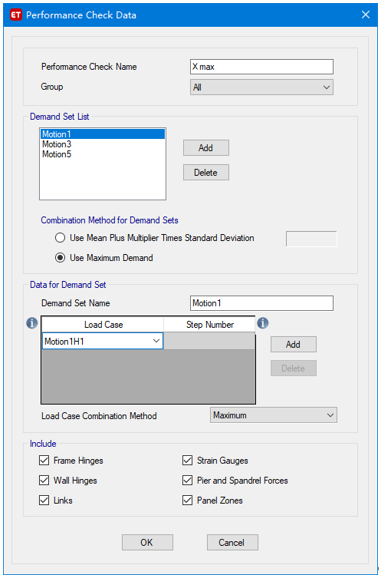The image size is (379, 576).
Task: Click info icon right of Step Number column
Action: (x=263, y=323)
